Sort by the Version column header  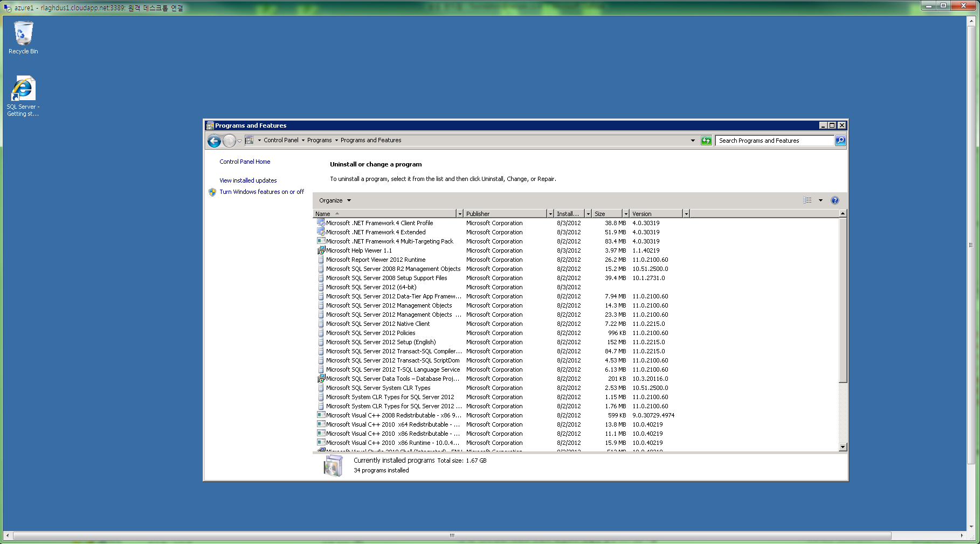tap(656, 214)
